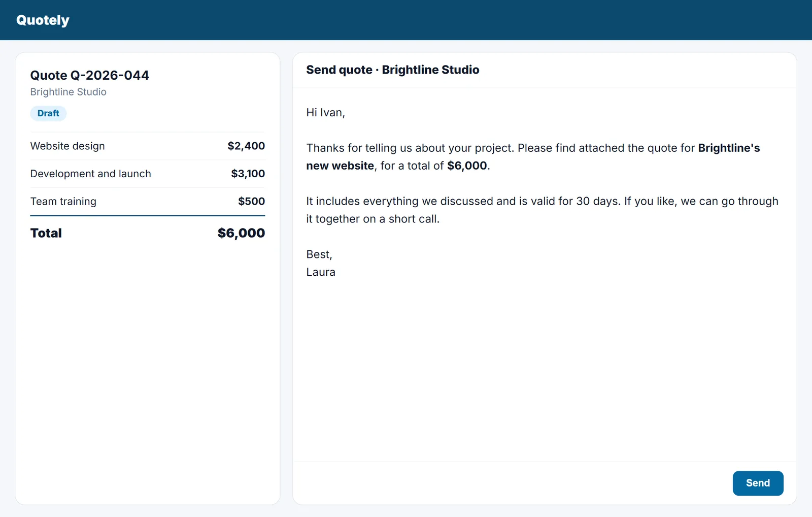The image size is (812, 517).
Task: Select the Website design line item
Action: pyautogui.click(x=148, y=146)
